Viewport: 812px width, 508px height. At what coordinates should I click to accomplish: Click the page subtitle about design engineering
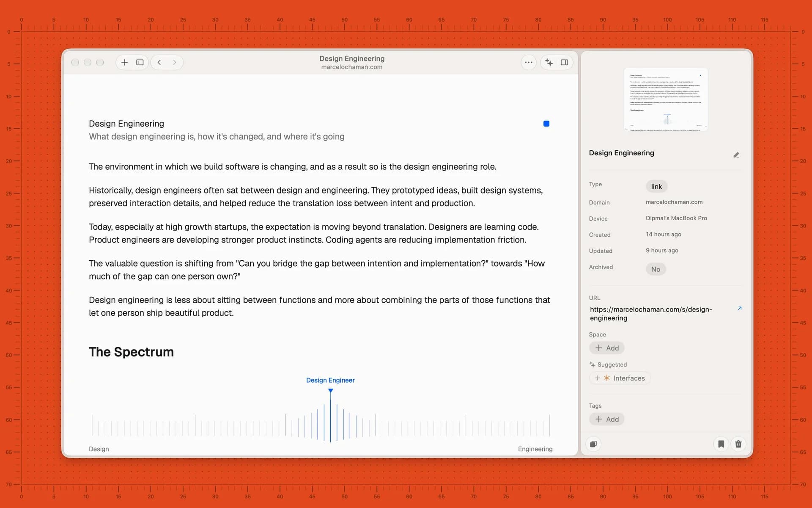(217, 136)
